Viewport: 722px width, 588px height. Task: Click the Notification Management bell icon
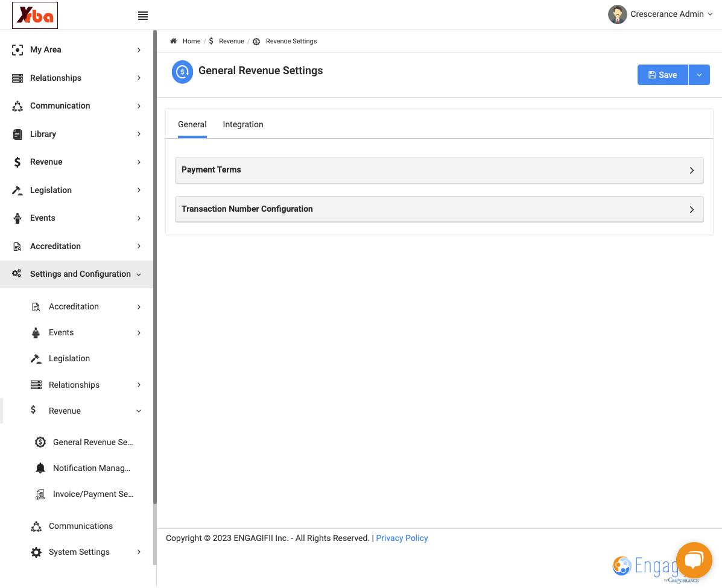[x=40, y=468]
